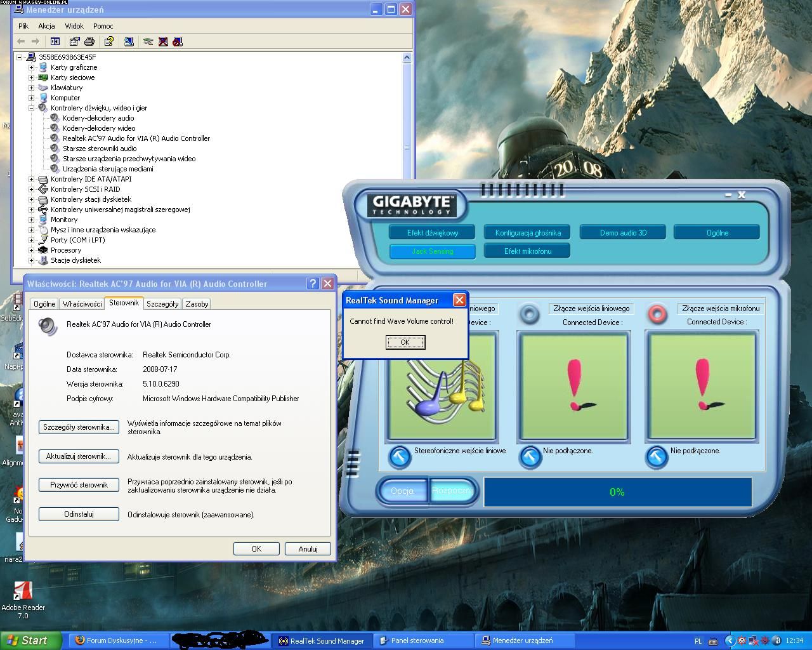Click the Szczegóły sterownika... button
The image size is (812, 650).
tap(79, 427)
